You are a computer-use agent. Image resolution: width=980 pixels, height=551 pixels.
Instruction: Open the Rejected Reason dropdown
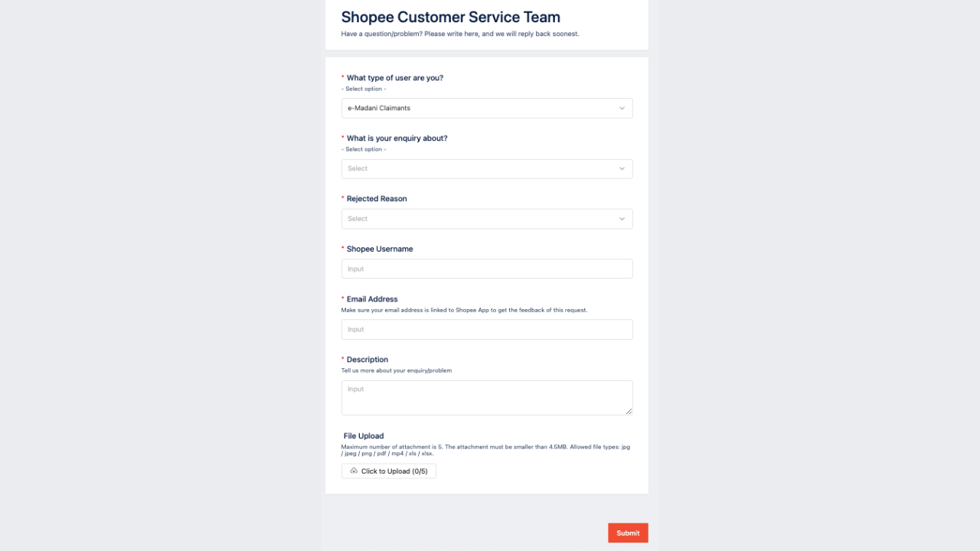coord(487,219)
